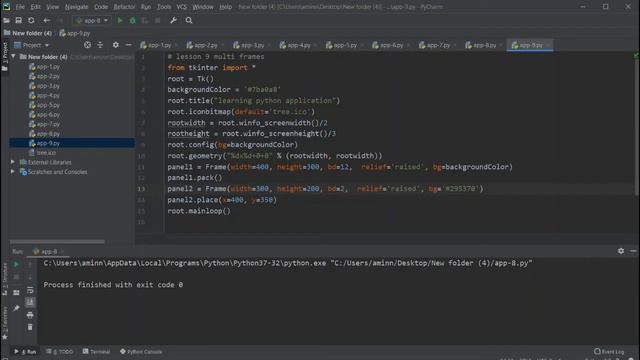Expand External Libraries node

(13, 162)
